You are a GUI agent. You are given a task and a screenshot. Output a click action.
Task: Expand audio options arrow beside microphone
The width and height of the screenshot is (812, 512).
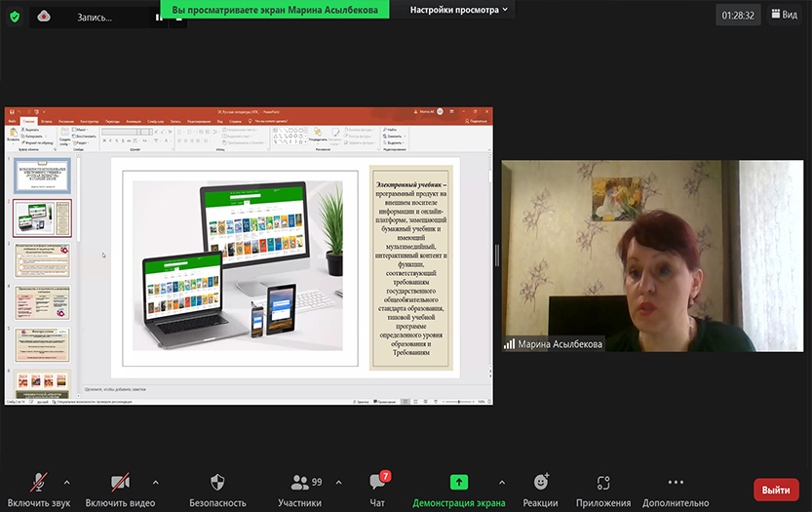point(67,482)
